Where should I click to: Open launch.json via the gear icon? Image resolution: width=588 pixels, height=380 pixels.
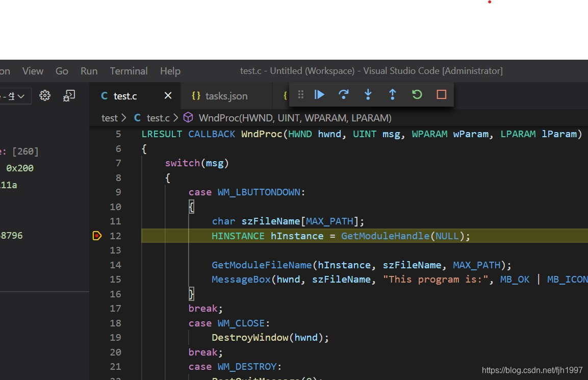point(45,95)
